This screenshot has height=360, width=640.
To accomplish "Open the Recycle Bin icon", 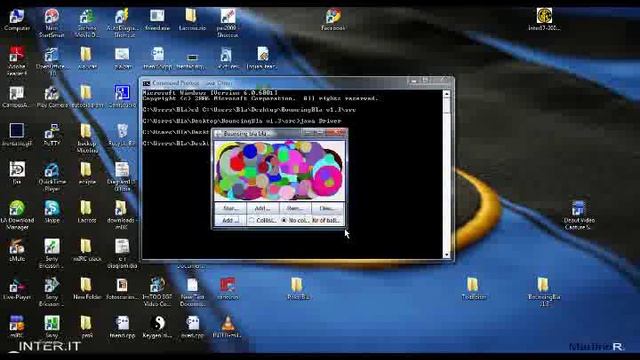I will [x=122, y=135].
